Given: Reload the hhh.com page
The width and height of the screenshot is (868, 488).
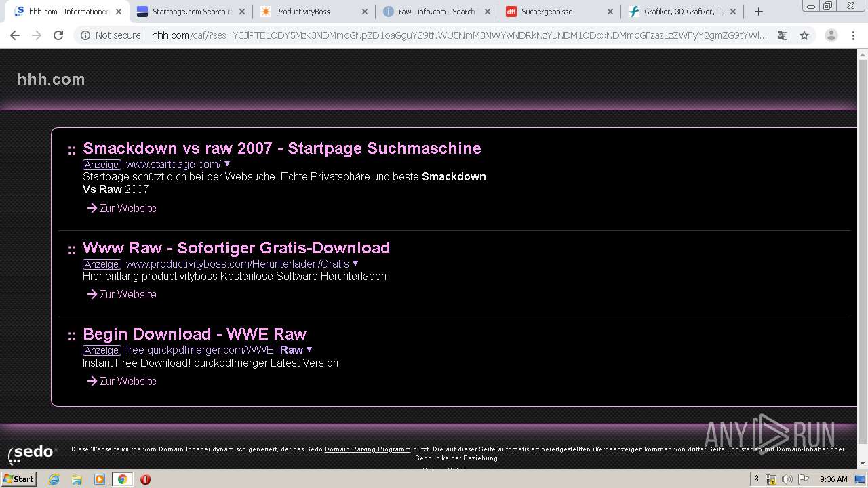Looking at the screenshot, I should click(58, 35).
